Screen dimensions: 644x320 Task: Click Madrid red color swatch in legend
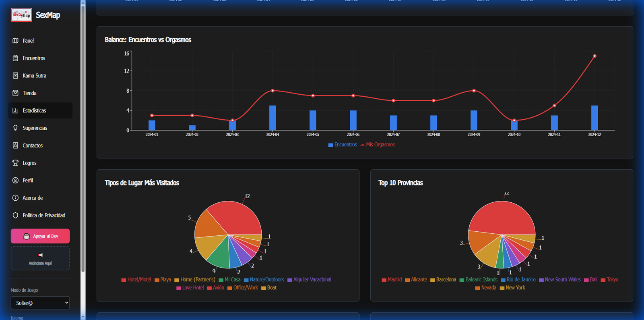[384, 280]
